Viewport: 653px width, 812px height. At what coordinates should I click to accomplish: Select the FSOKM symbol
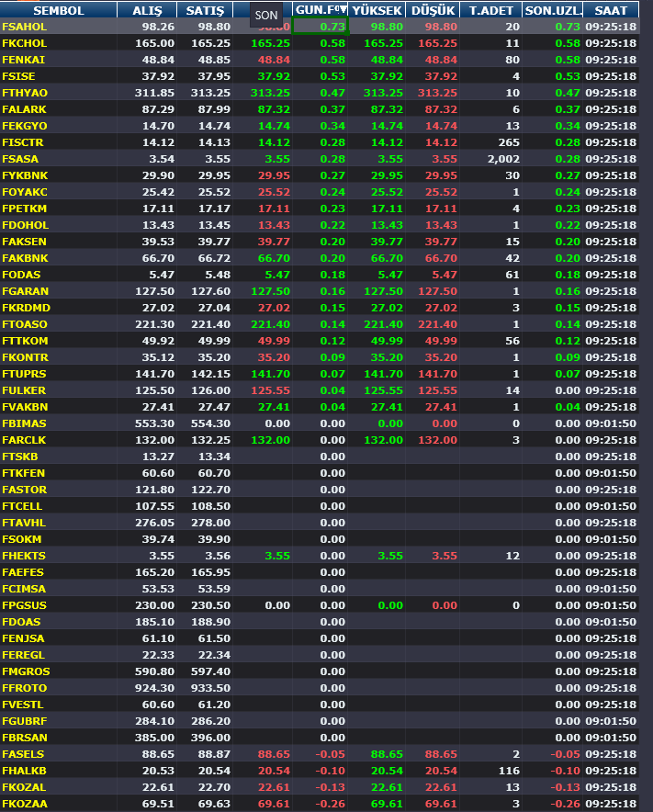22,540
